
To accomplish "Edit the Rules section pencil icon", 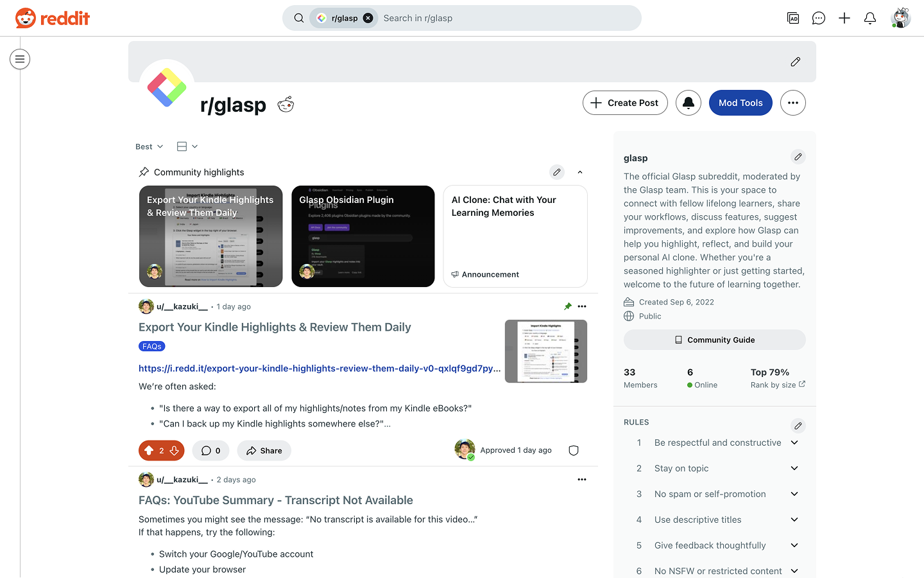I will (798, 426).
